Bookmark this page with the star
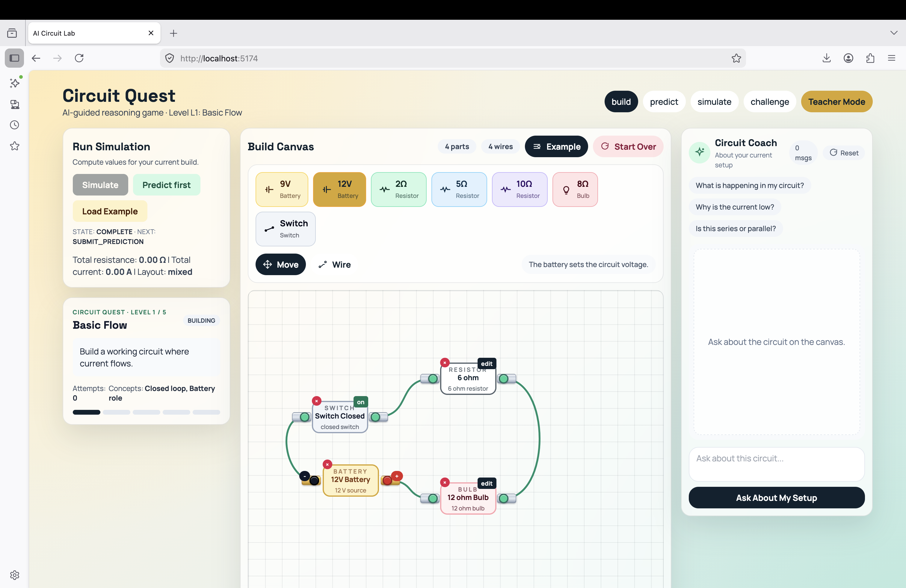 (736, 58)
